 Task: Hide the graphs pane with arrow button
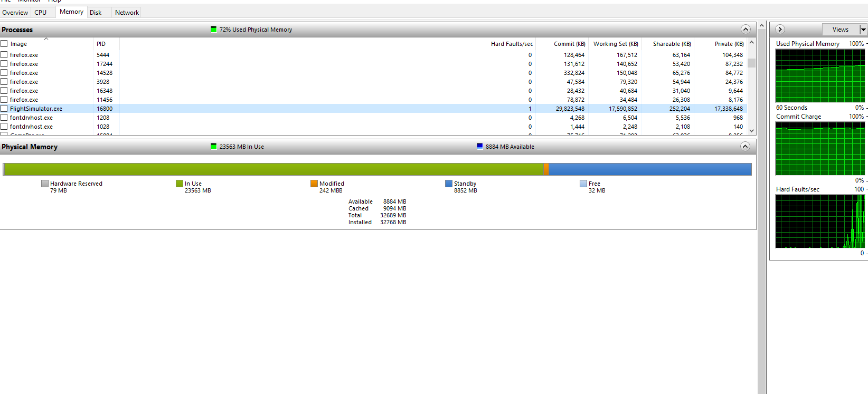pyautogui.click(x=780, y=30)
